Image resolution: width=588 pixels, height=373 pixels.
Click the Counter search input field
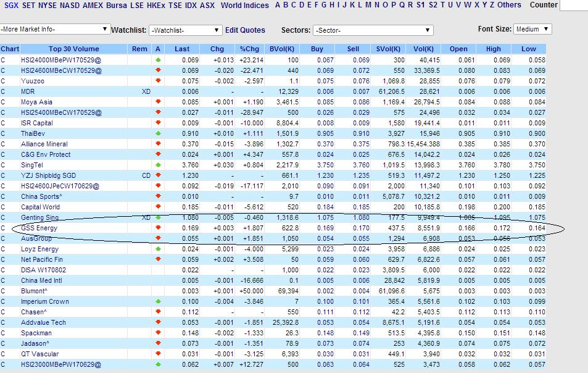[x=574, y=6]
